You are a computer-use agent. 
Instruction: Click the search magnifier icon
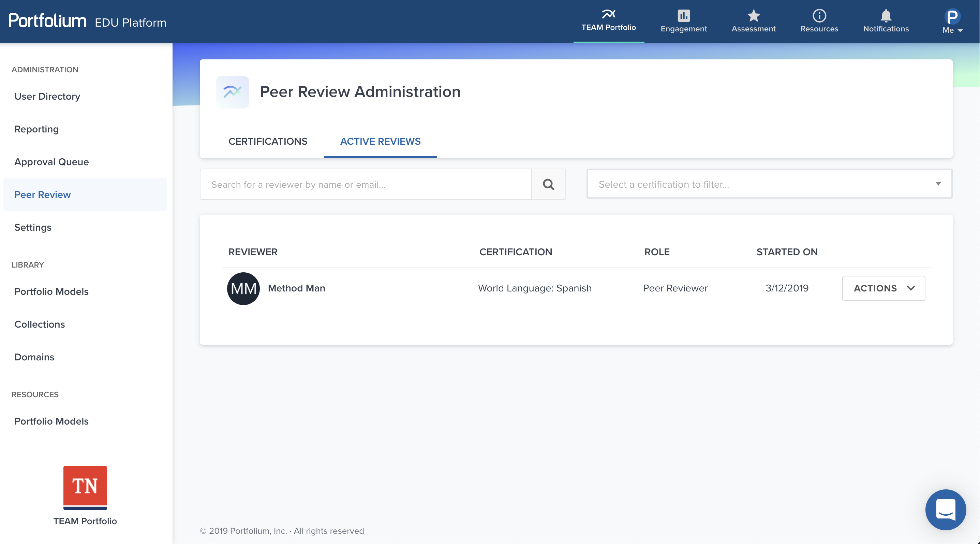coord(548,184)
